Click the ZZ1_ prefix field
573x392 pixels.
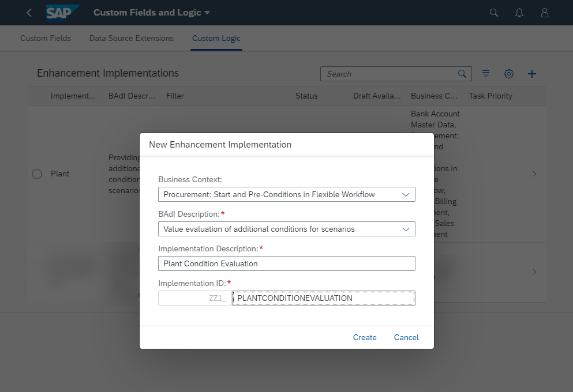195,298
